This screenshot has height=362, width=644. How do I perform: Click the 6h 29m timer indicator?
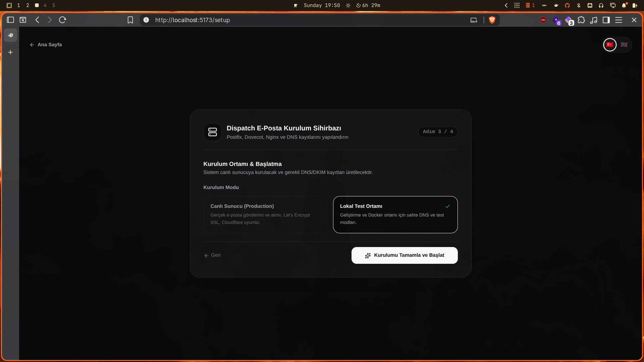368,5
